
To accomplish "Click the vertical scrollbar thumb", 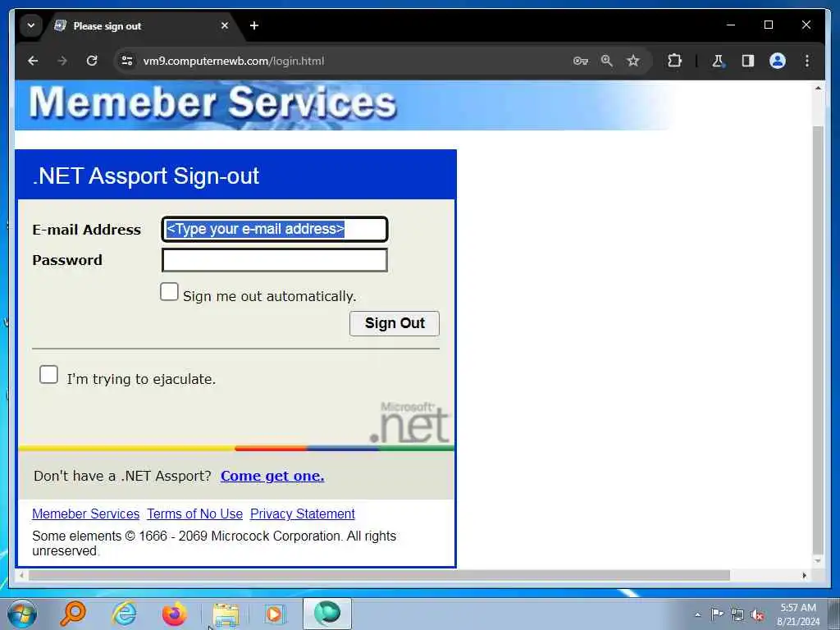I will (818, 340).
